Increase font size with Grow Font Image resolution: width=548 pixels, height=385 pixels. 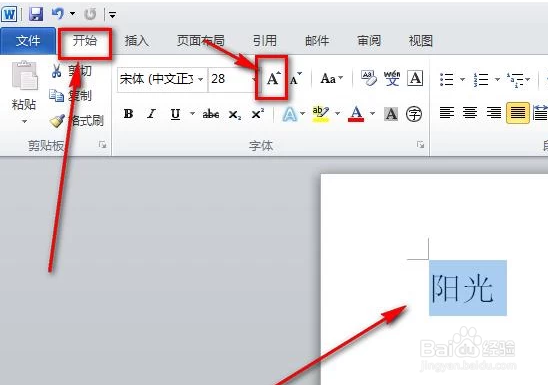point(273,78)
